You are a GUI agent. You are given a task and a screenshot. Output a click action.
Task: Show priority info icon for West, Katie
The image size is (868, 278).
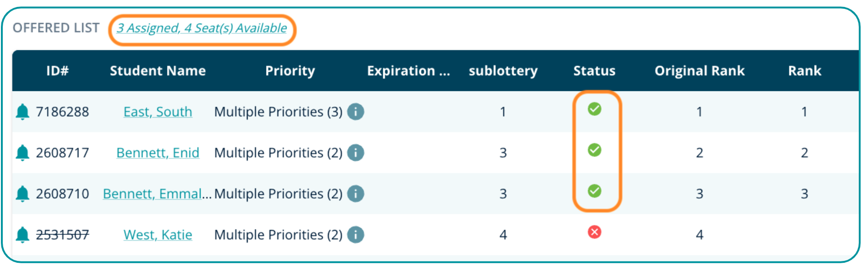click(x=356, y=235)
